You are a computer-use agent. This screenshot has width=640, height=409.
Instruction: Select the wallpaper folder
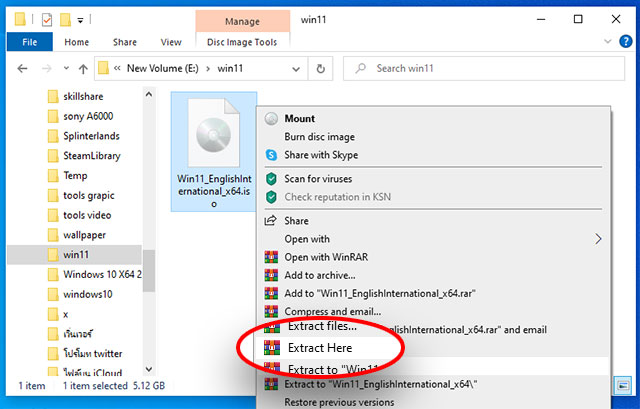click(x=84, y=235)
